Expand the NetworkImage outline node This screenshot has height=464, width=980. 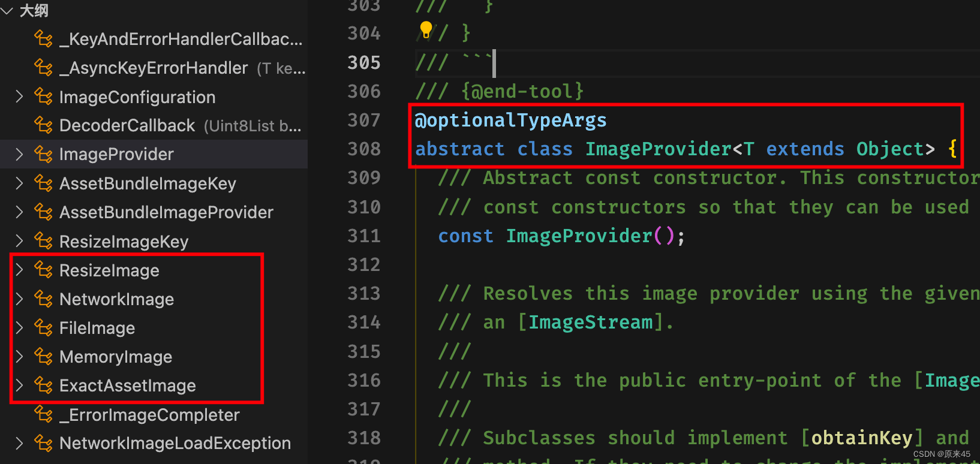(x=19, y=299)
